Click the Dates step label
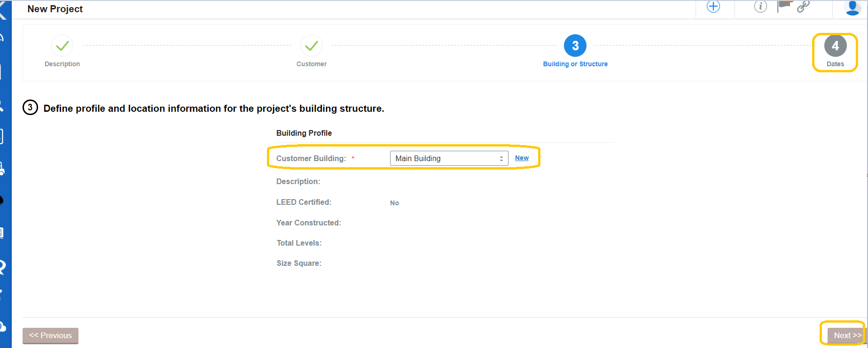The width and height of the screenshot is (868, 348). (x=835, y=64)
